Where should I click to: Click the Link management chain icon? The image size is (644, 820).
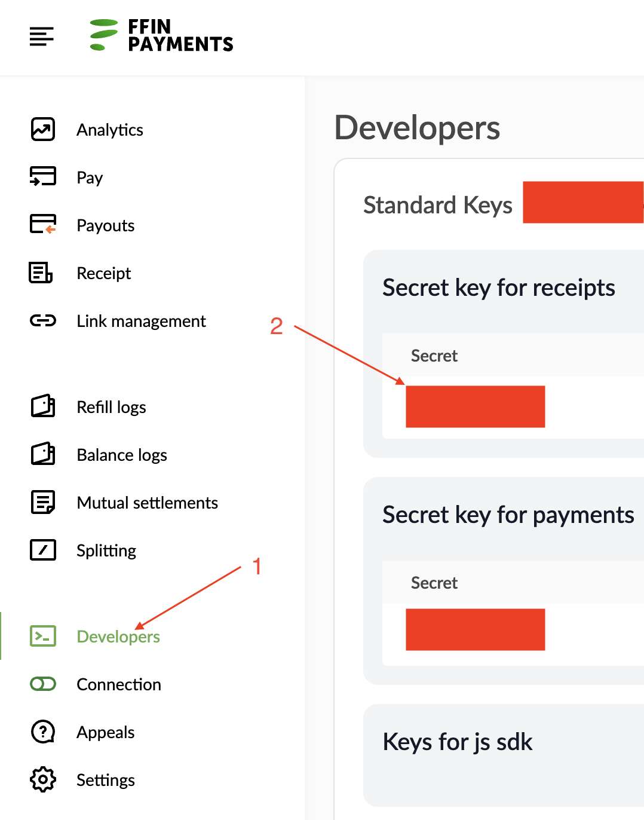(43, 321)
